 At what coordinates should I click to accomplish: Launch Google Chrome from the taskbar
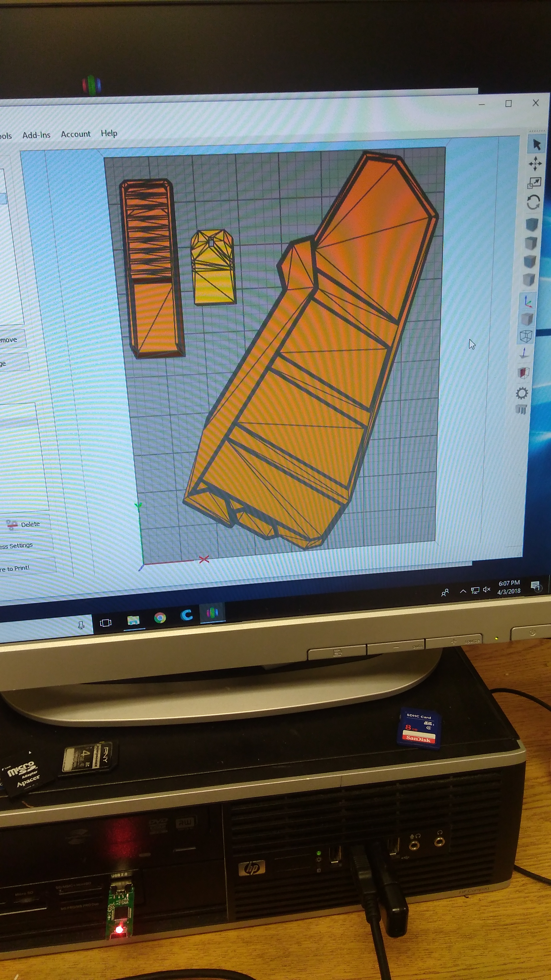click(160, 618)
